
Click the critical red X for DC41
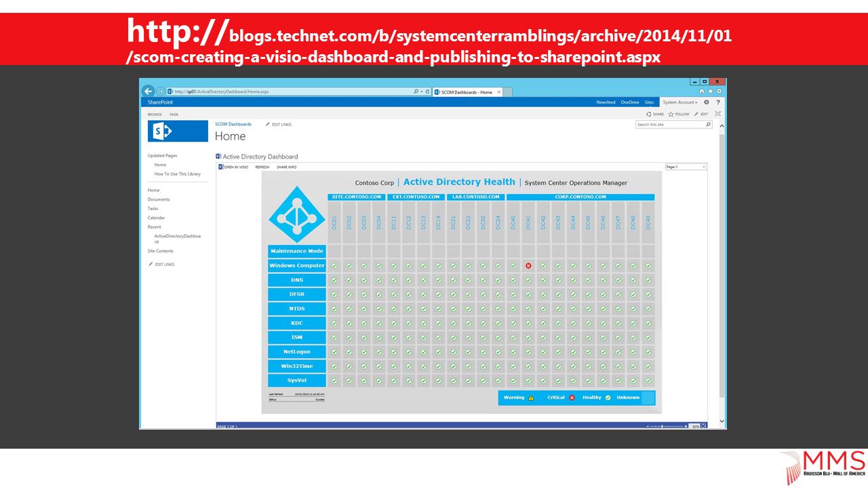528,266
